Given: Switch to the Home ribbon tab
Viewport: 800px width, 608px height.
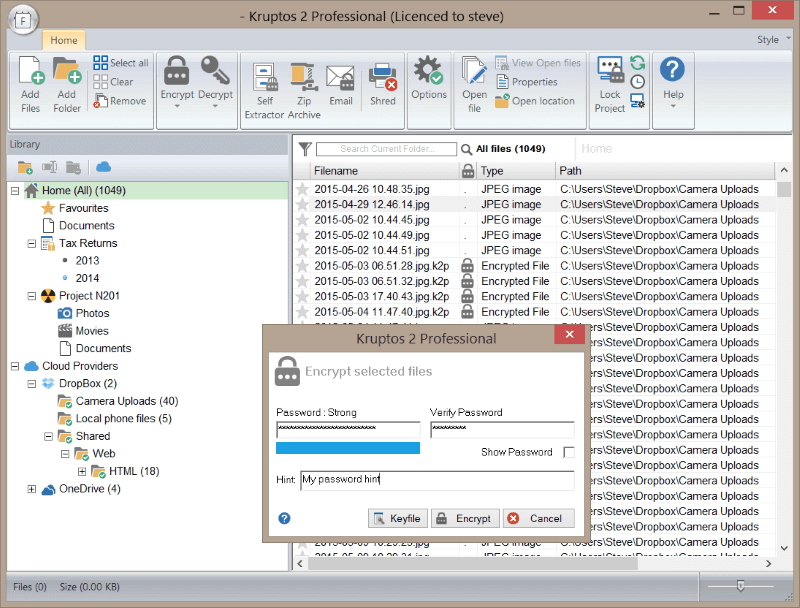Looking at the screenshot, I should [x=64, y=40].
